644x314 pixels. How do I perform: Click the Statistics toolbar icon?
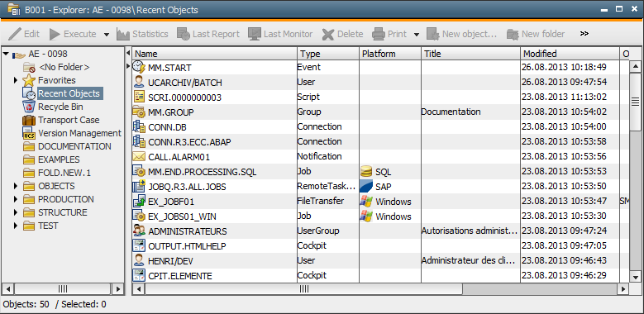123,34
